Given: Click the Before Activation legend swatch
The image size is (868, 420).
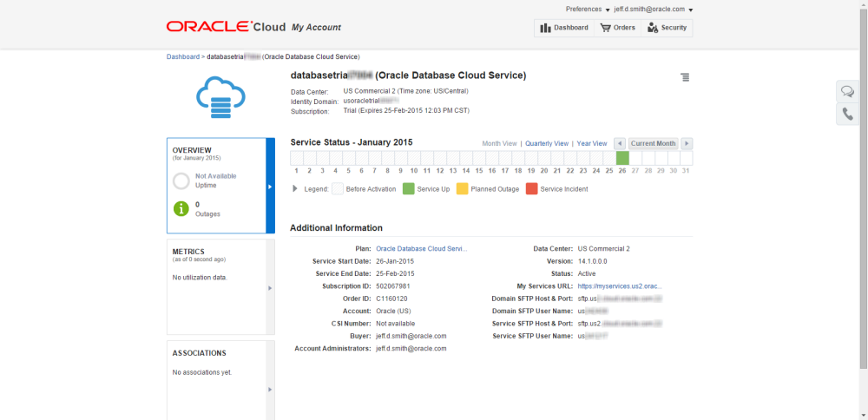Looking at the screenshot, I should [338, 188].
